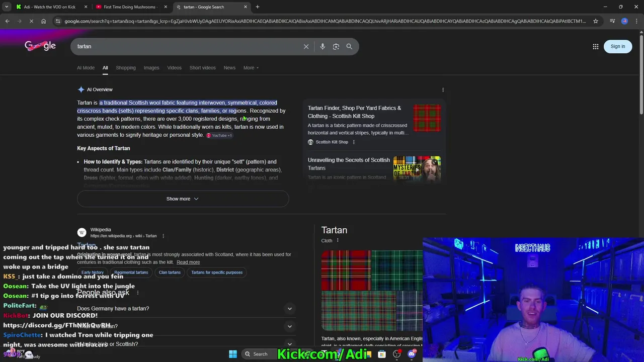Image resolution: width=644 pixels, height=362 pixels.
Task: Click the Wikipedia site favicon
Action: click(x=82, y=232)
